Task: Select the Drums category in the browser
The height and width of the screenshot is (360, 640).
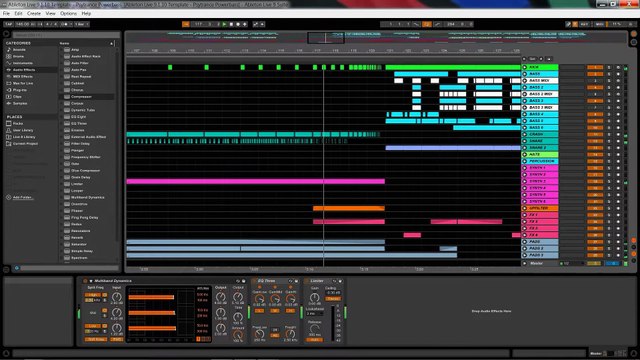Action: pos(18,56)
